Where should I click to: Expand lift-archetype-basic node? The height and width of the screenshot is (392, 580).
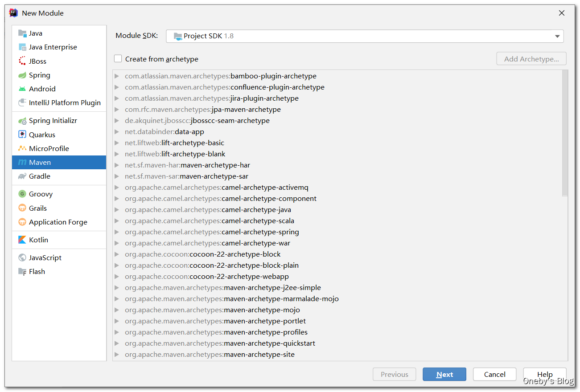point(117,143)
